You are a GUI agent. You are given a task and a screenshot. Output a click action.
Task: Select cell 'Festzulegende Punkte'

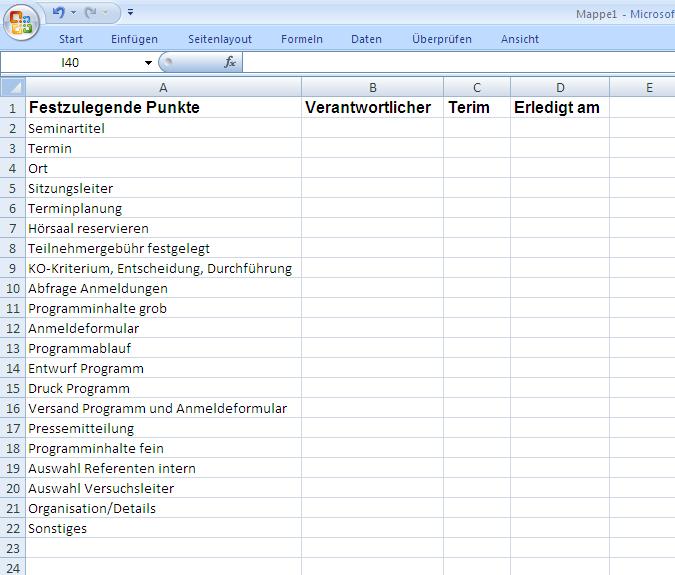pyautogui.click(x=163, y=108)
